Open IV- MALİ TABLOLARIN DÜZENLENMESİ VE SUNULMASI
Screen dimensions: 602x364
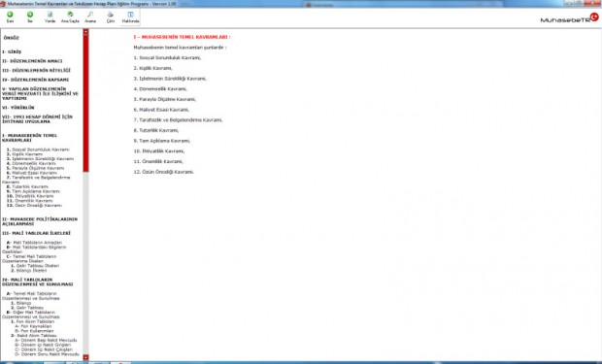[x=37, y=281]
